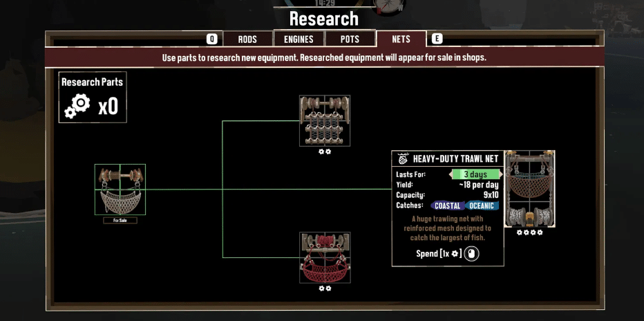Select the Nets tab

click(401, 39)
